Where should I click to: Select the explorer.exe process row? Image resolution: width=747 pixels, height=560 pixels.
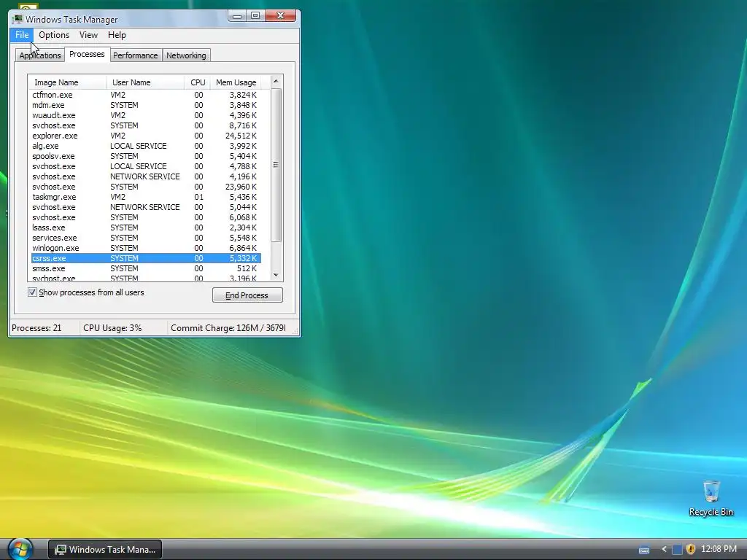point(146,136)
